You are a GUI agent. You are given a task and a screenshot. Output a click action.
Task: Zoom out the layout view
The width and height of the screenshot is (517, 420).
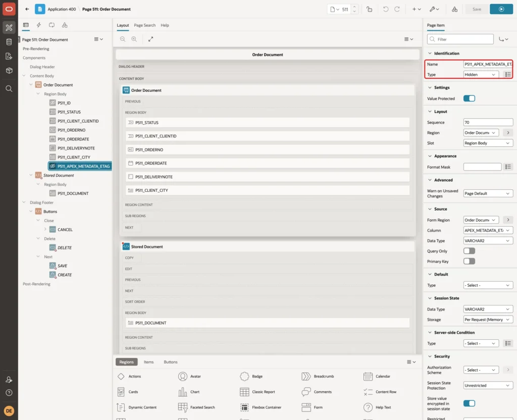tap(123, 39)
